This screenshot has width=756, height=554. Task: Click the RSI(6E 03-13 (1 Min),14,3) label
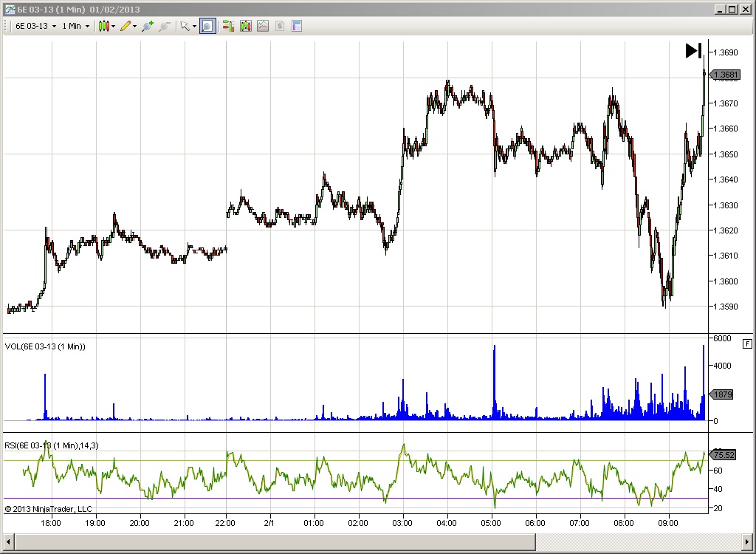pyautogui.click(x=52, y=445)
